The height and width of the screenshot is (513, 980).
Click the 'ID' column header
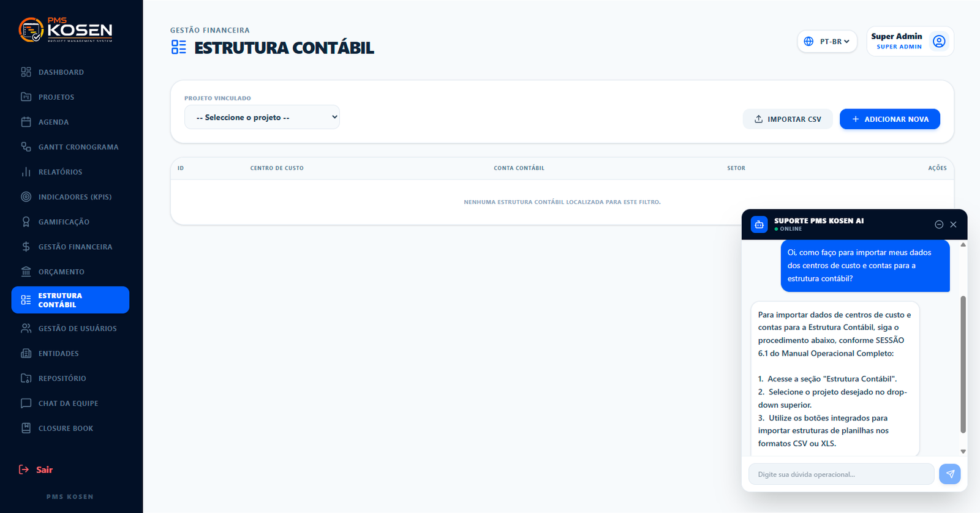point(181,168)
